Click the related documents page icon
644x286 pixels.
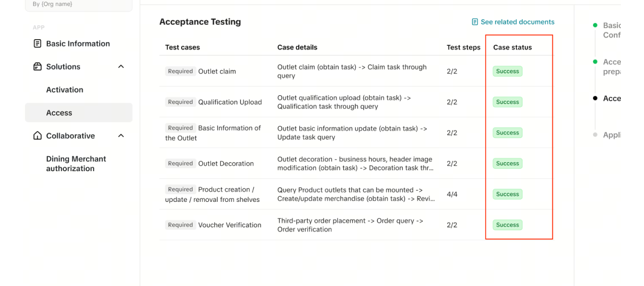click(474, 22)
